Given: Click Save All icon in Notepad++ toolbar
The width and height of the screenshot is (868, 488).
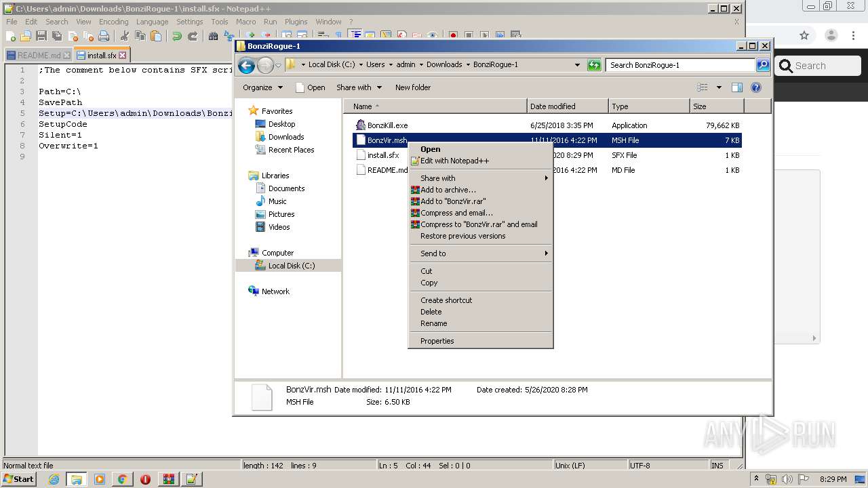Looking at the screenshot, I should click(x=57, y=36).
